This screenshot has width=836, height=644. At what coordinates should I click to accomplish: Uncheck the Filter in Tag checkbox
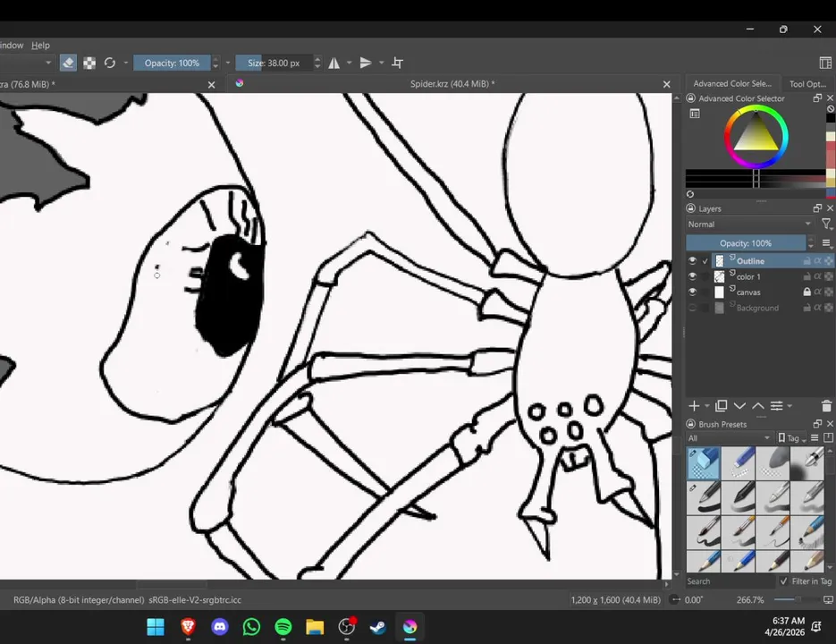pyautogui.click(x=784, y=581)
